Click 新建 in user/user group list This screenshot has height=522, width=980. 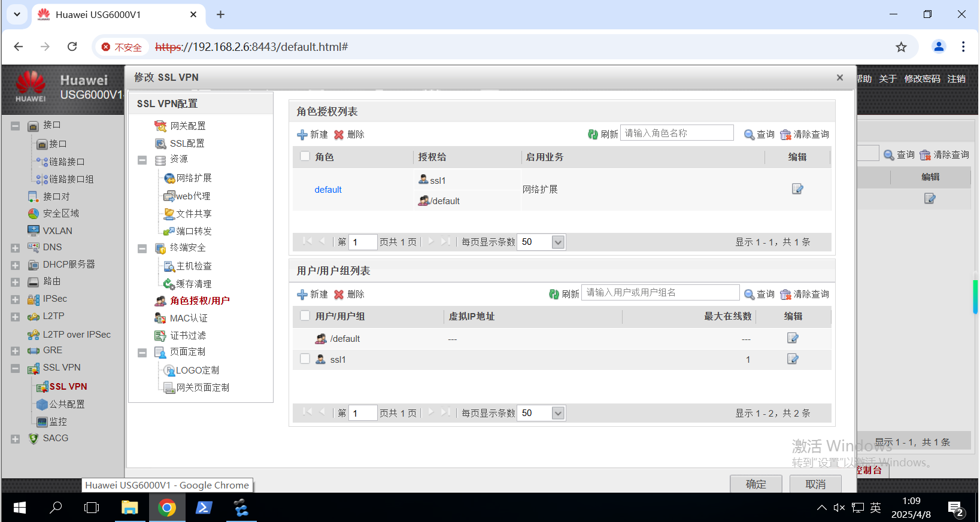point(312,295)
